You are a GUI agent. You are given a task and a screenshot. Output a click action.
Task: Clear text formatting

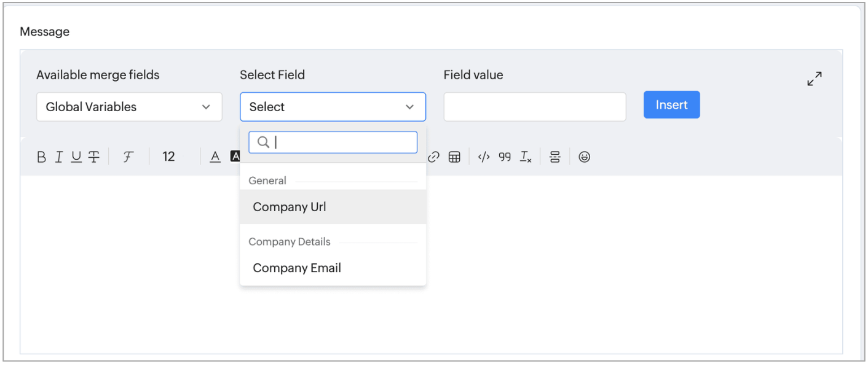click(x=526, y=157)
